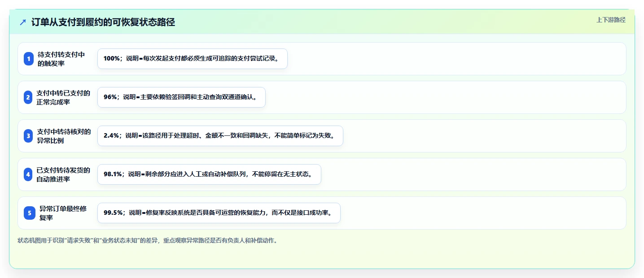Click label 支付中转已支付的正常完成率

pyautogui.click(x=63, y=97)
